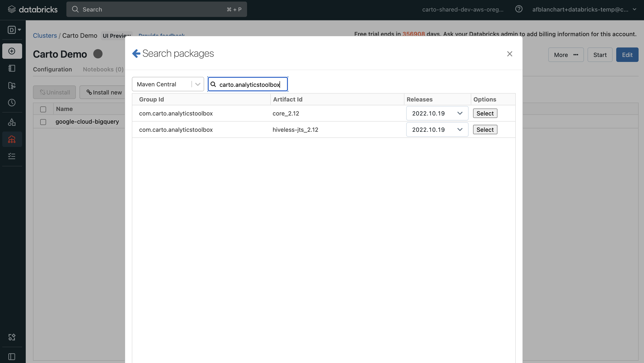Click the UI Preview badge
This screenshot has height=363, width=644.
pos(117,35)
